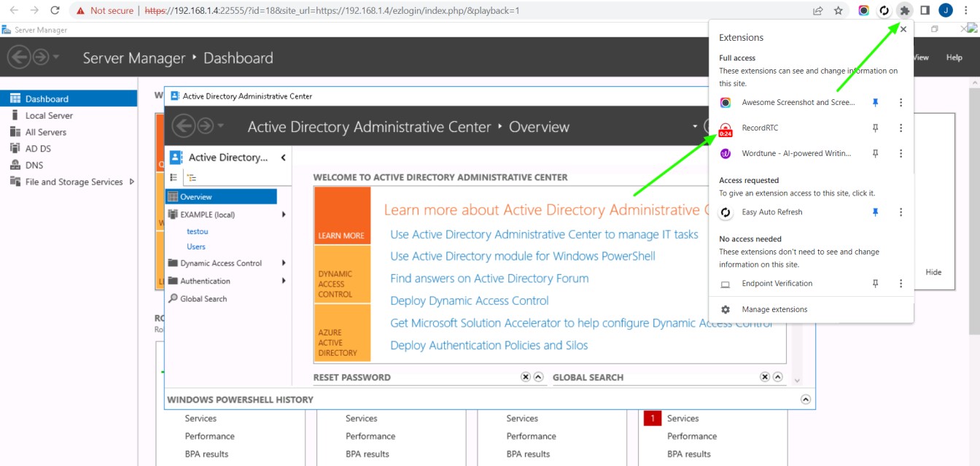The image size is (980, 466).
Task: Unpin Easy Auto Refresh from the toolbar
Action: 876,212
